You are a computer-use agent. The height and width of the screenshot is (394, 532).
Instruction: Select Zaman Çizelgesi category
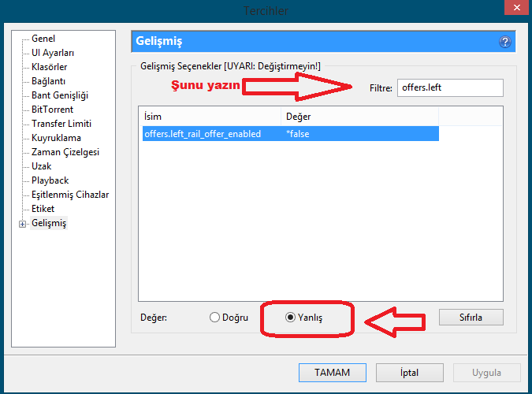[x=65, y=152]
